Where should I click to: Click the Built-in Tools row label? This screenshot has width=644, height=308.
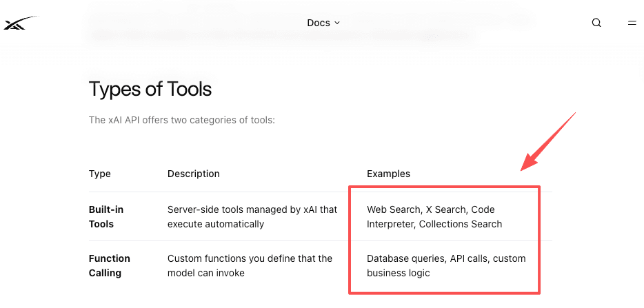point(106,217)
